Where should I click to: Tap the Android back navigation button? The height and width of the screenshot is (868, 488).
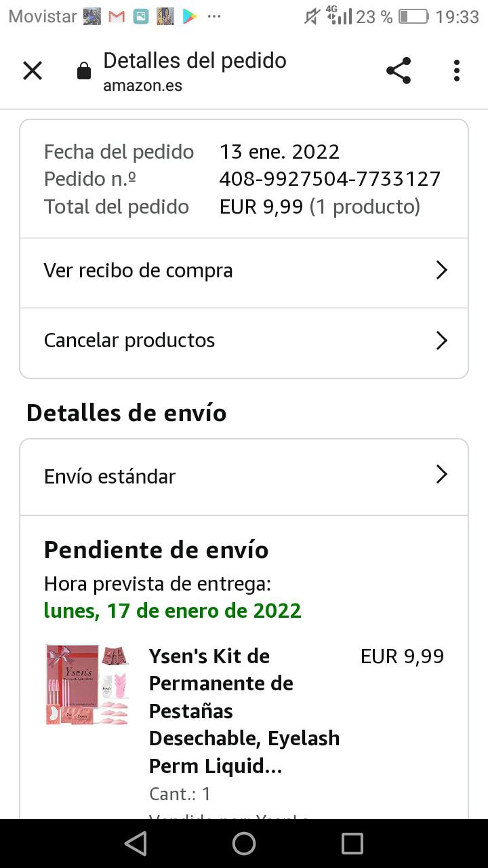136,844
